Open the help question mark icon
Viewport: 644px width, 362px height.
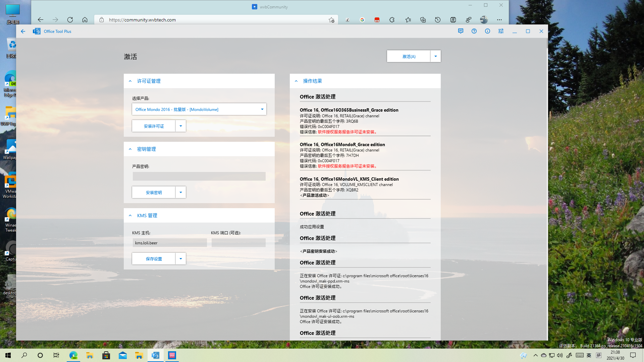pyautogui.click(x=474, y=31)
